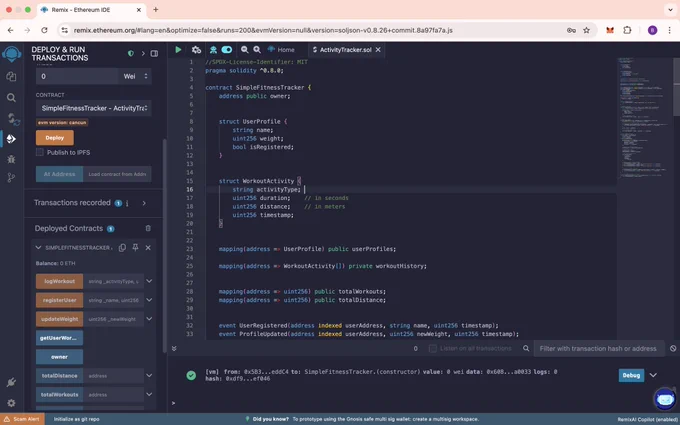Click the At Address button
680x425 pixels.
pos(59,174)
